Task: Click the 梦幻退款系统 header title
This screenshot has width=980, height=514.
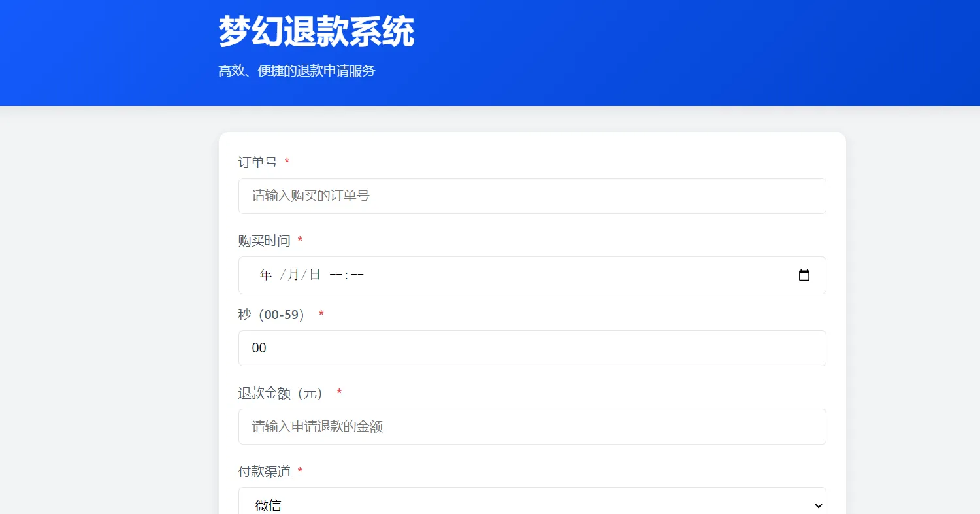Action: 316,31
